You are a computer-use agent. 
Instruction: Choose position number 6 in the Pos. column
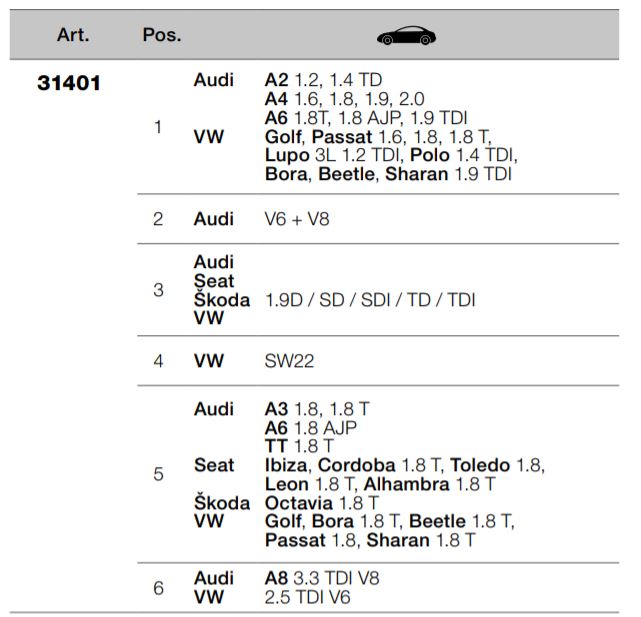coord(157,588)
